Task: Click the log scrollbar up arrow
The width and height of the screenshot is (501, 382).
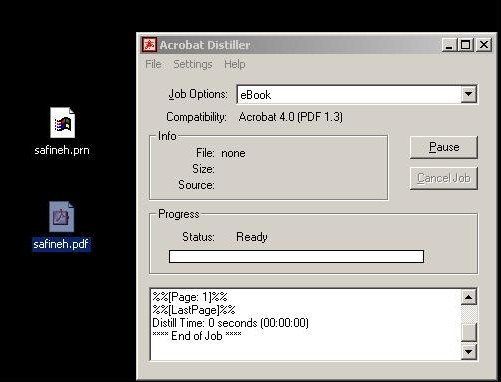Action: pyautogui.click(x=469, y=297)
